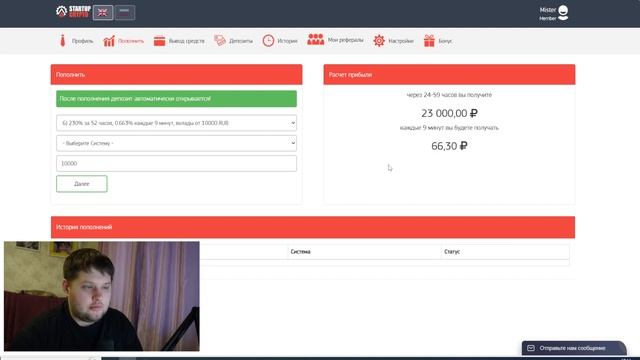The image size is (640, 360).
Task: Open Бонус menu item
Action: click(x=445, y=41)
